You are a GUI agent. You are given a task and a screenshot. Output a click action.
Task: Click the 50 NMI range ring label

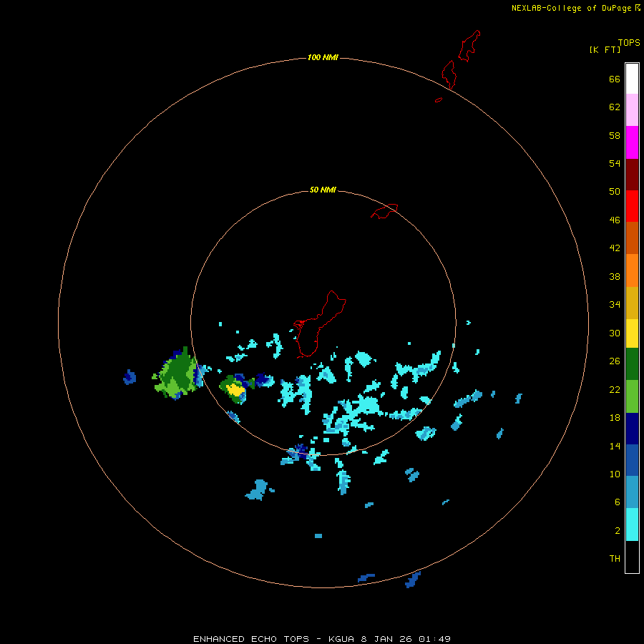tap(323, 190)
